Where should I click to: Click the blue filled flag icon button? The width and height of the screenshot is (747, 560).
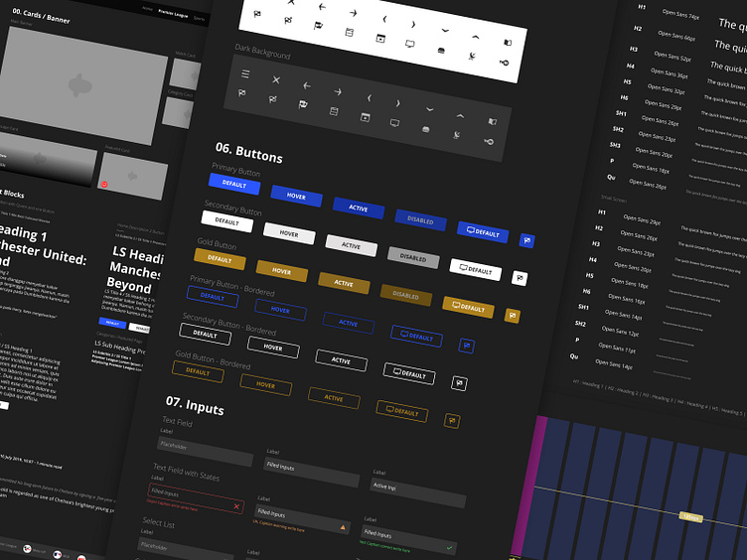tap(526, 240)
